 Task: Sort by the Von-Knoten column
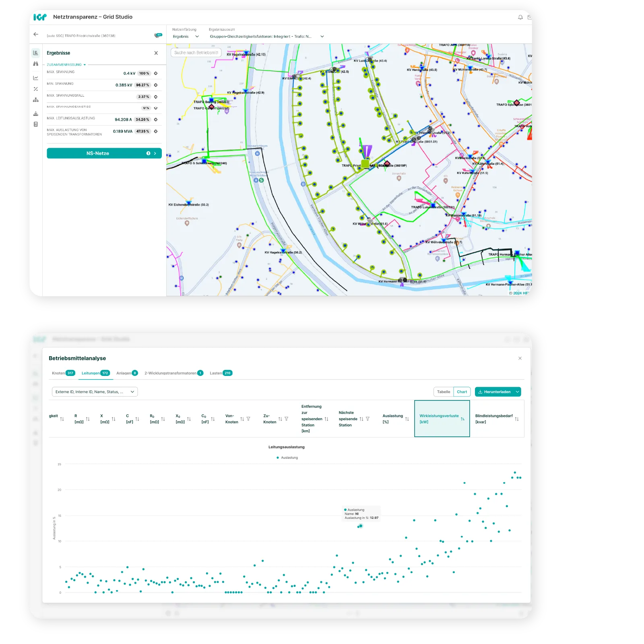click(242, 419)
